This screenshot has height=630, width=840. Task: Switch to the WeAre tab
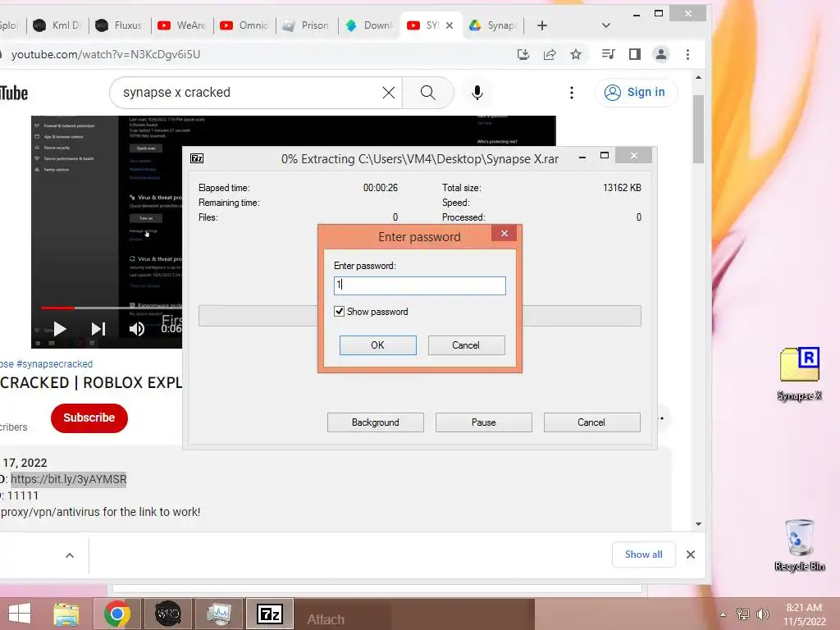(x=182, y=25)
